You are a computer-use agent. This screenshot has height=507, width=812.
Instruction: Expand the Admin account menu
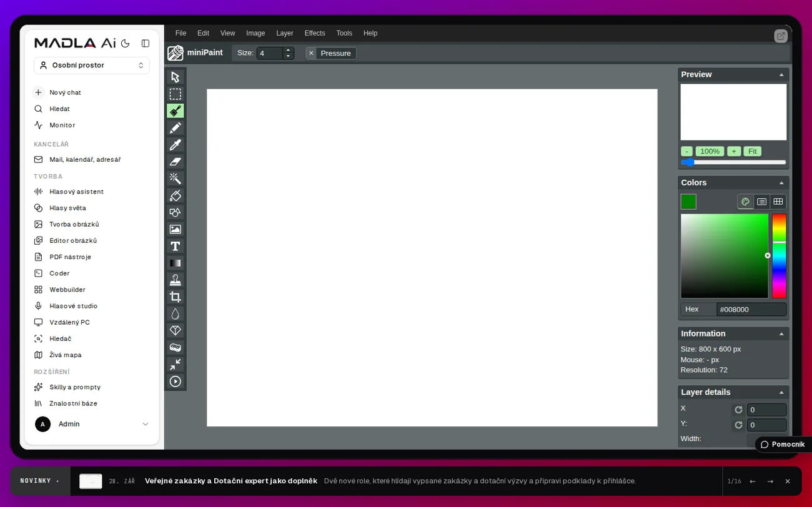coord(92,424)
